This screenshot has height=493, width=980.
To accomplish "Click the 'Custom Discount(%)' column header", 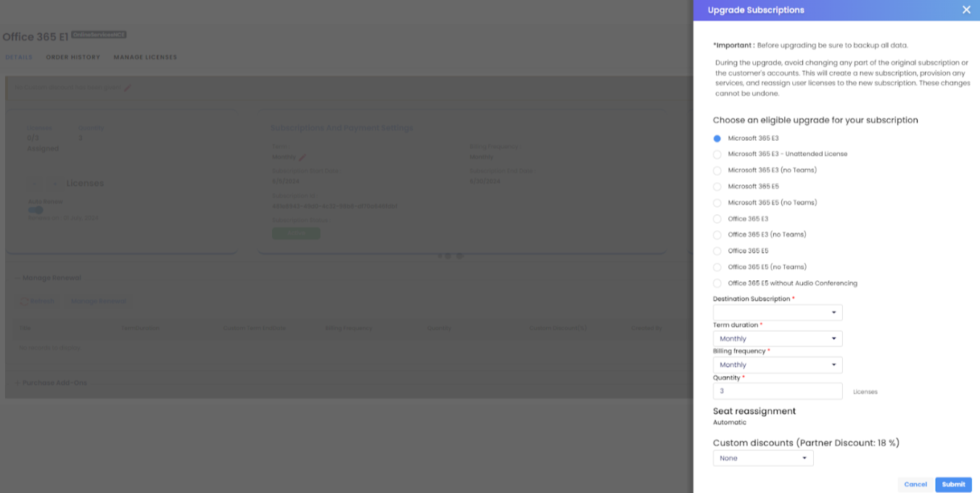I will tap(558, 328).
